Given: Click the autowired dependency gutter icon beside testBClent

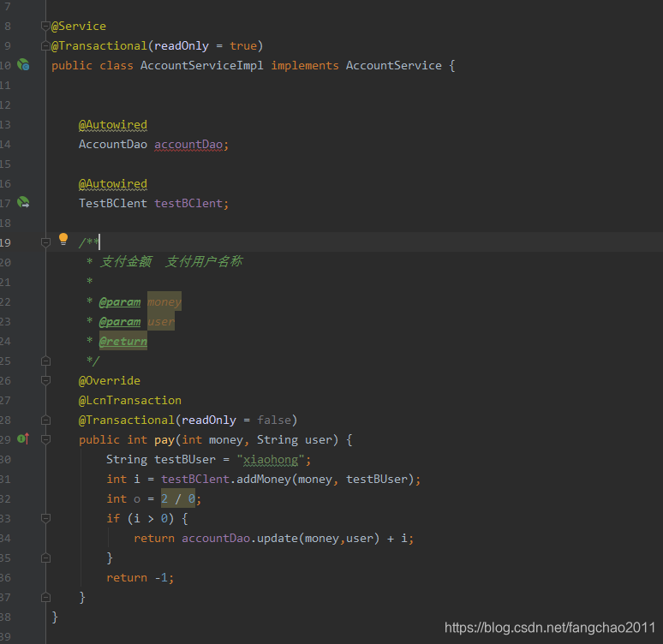Looking at the screenshot, I should pyautogui.click(x=23, y=202).
